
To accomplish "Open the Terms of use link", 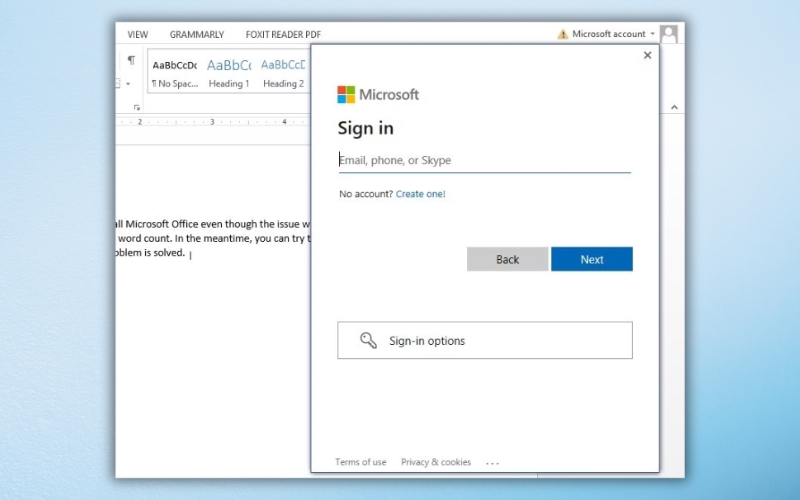I will coord(361,462).
